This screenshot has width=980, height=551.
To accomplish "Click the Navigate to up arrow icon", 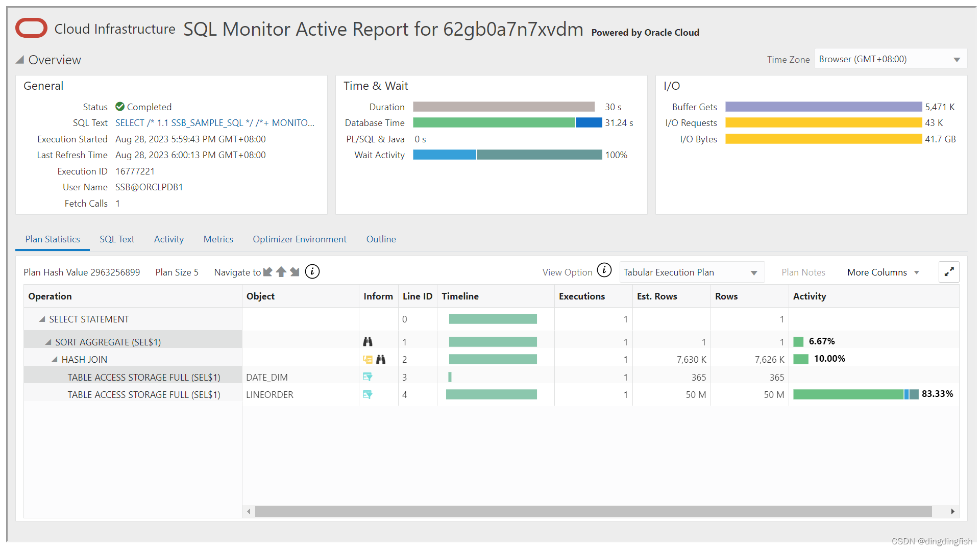I will click(281, 272).
